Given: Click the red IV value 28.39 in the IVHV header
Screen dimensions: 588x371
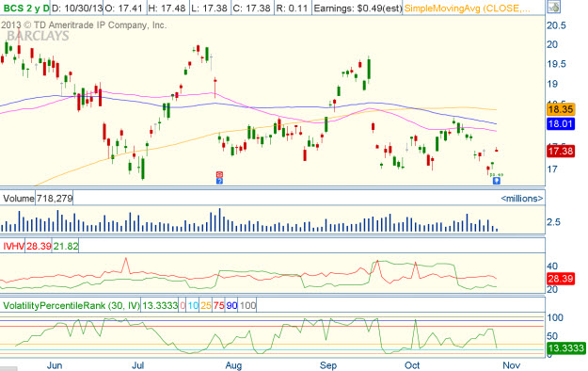Looking at the screenshot, I should pyautogui.click(x=39, y=247).
